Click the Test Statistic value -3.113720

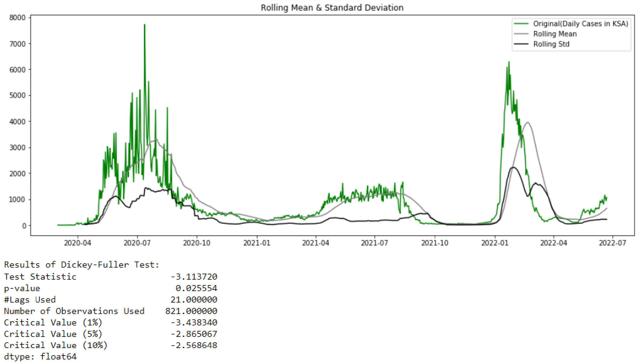click(x=194, y=277)
